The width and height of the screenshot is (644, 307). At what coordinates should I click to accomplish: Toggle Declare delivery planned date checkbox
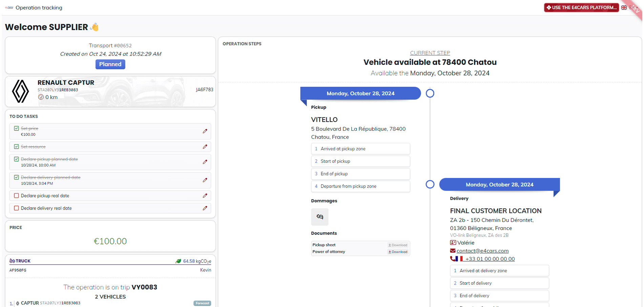[x=16, y=177]
